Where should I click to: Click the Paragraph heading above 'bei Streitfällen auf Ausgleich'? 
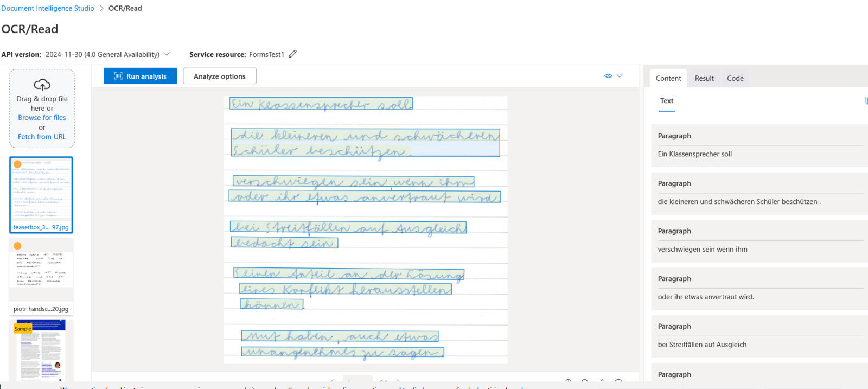(674, 327)
